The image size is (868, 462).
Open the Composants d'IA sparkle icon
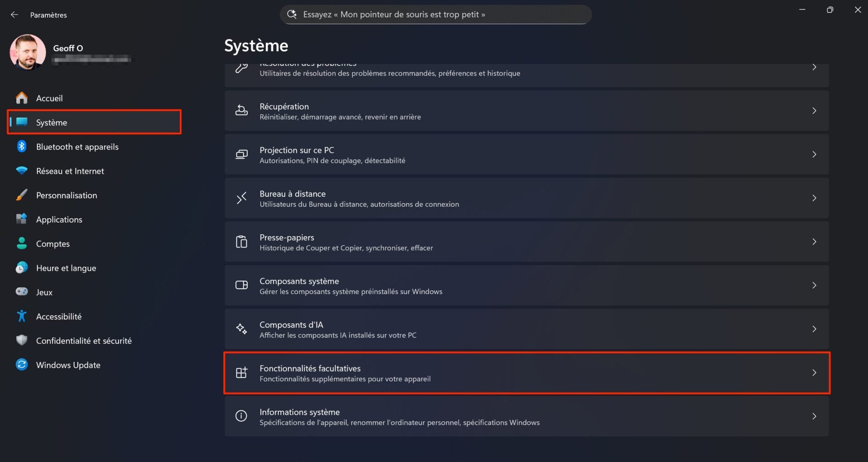click(241, 329)
